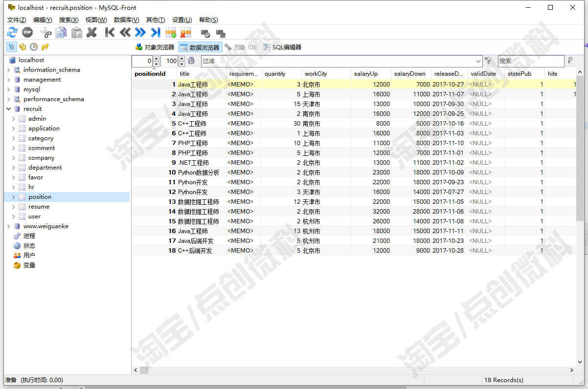The width and height of the screenshot is (588, 389).
Task: Open the 编辑(Y) menu
Action: pos(43,20)
